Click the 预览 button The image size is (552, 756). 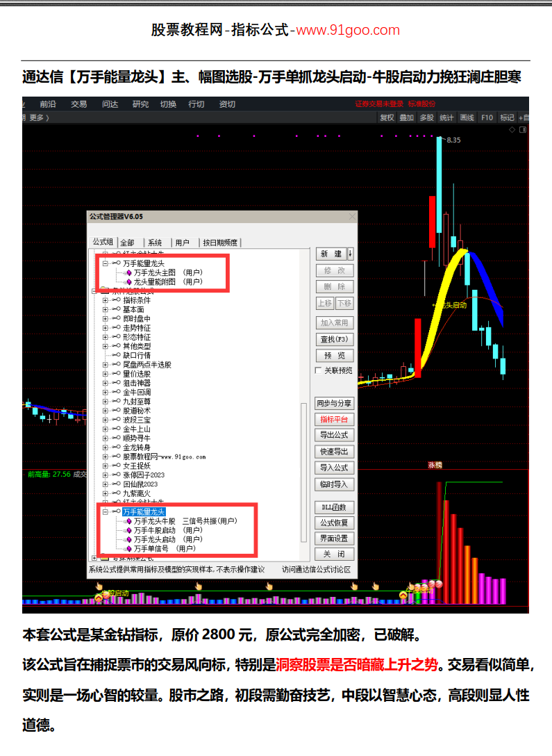[x=335, y=356]
